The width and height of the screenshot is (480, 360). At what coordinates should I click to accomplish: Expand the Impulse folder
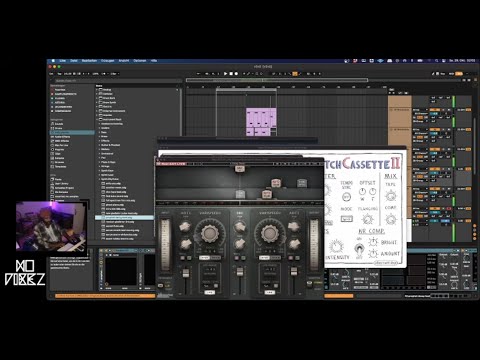(97, 115)
